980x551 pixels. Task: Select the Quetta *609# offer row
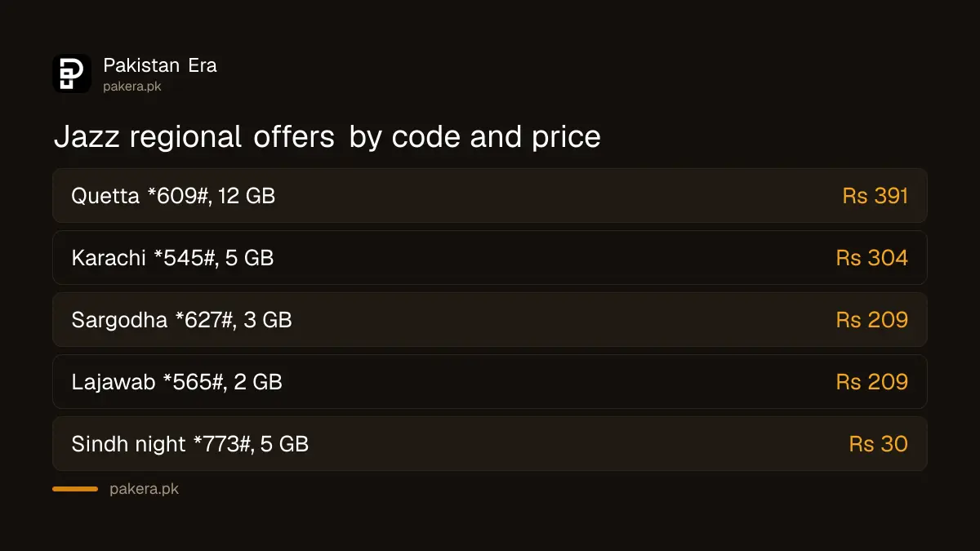pos(490,196)
